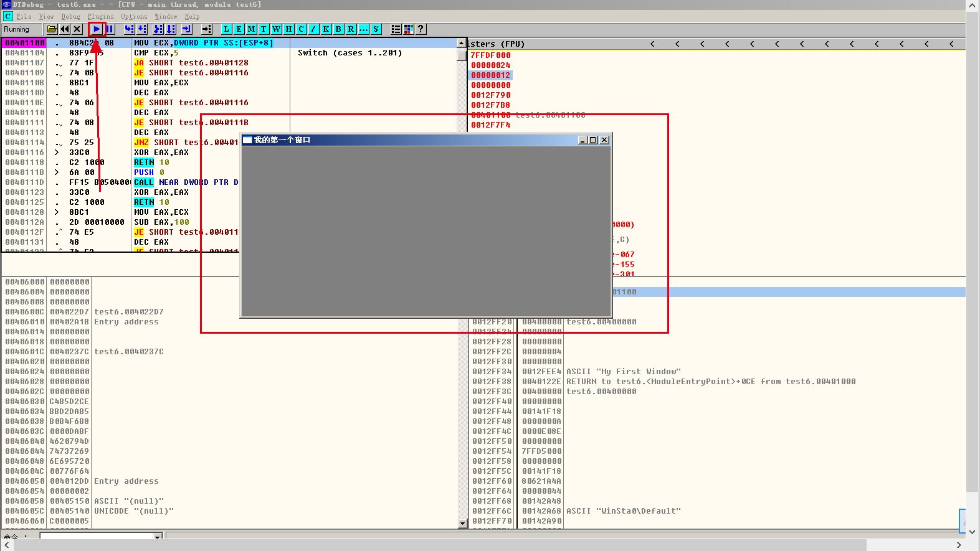This screenshot has height=551, width=980.
Task: Restart the program with the rewind icon
Action: pyautogui.click(x=65, y=29)
